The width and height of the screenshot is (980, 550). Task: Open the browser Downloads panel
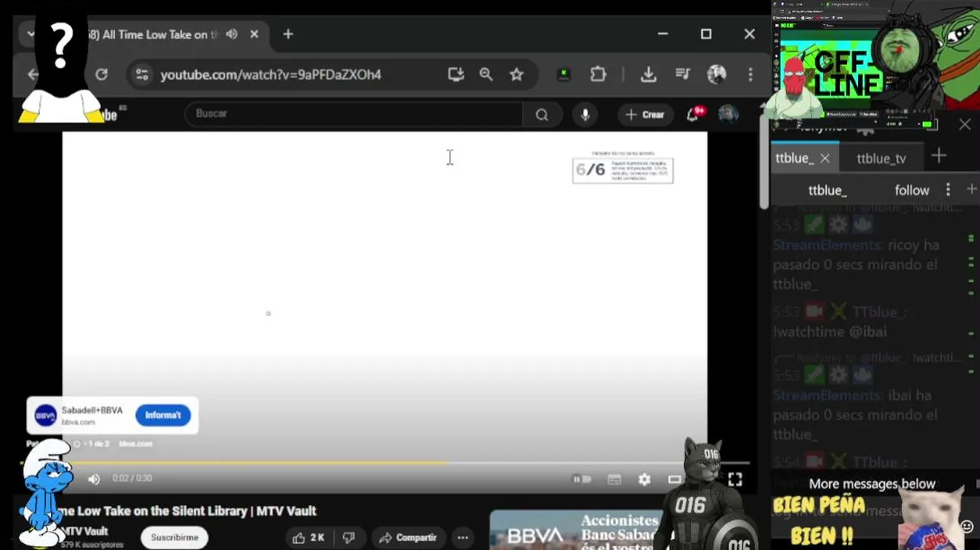(648, 74)
